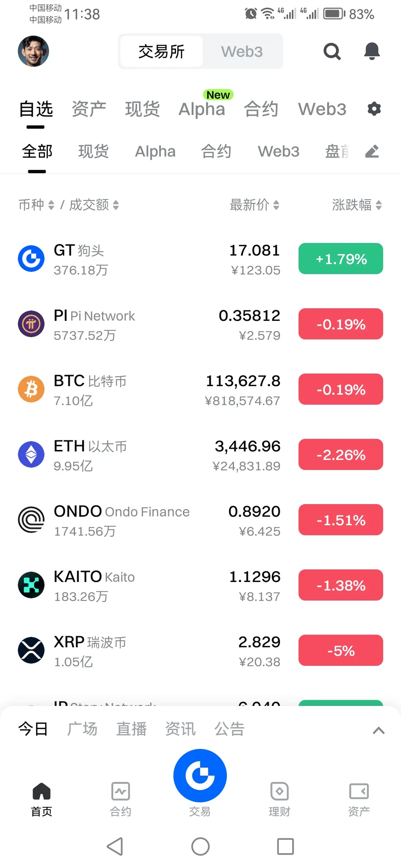The image size is (401, 868).
Task: Tap the red XRP -5% badge
Action: click(341, 650)
